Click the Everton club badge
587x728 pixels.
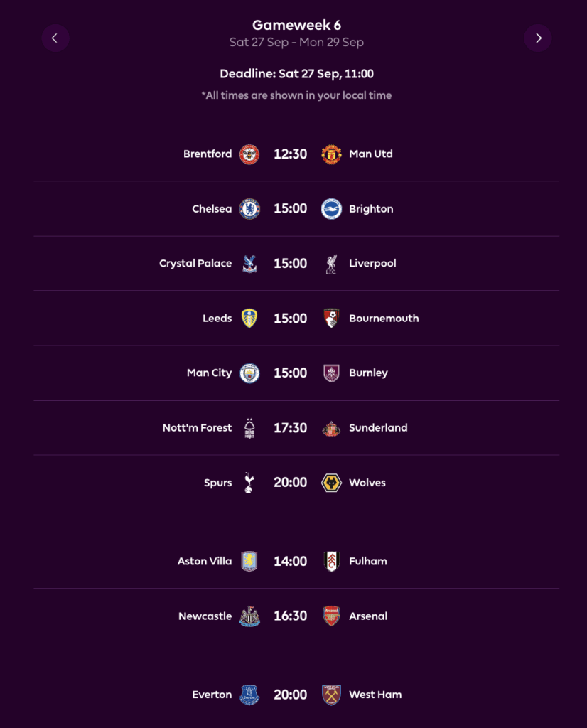point(248,695)
